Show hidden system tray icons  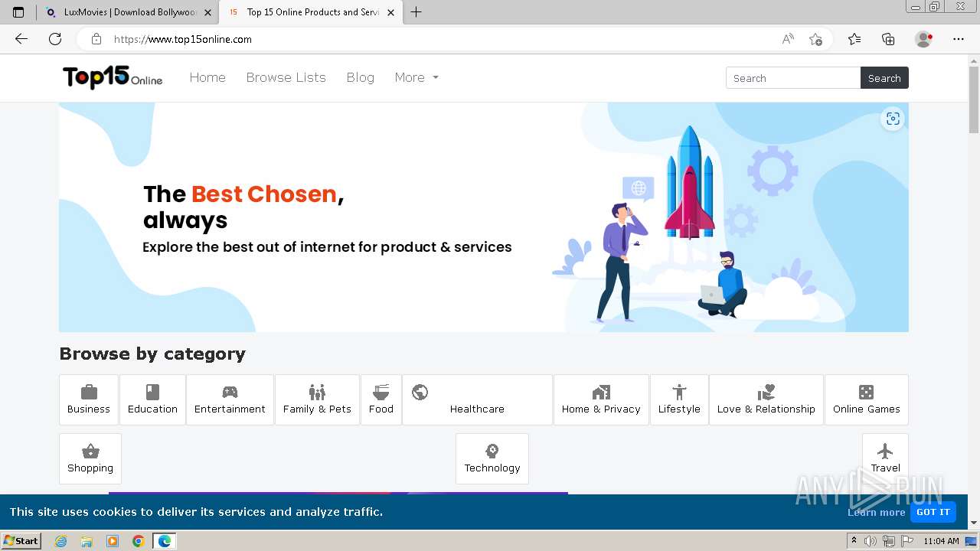pyautogui.click(x=854, y=541)
